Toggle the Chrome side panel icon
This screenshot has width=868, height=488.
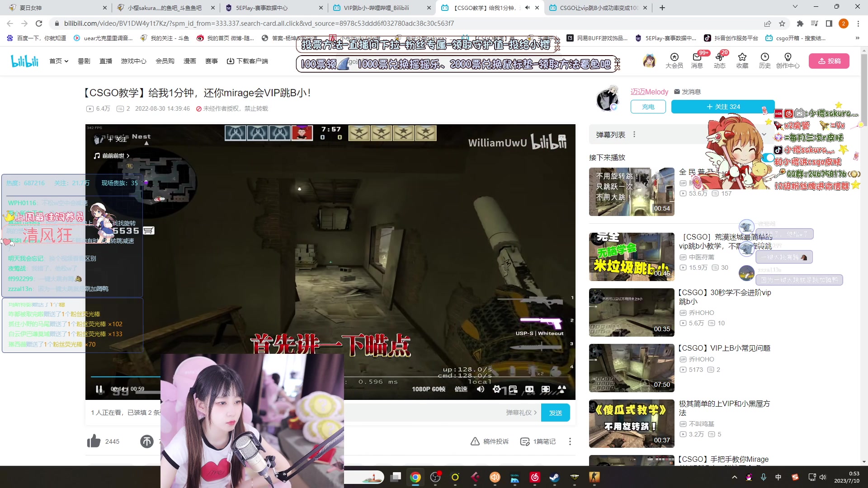pos(829,23)
